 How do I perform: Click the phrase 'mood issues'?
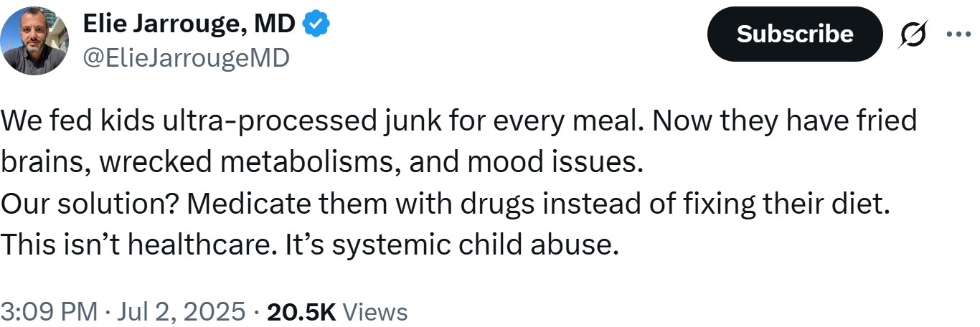point(552,162)
